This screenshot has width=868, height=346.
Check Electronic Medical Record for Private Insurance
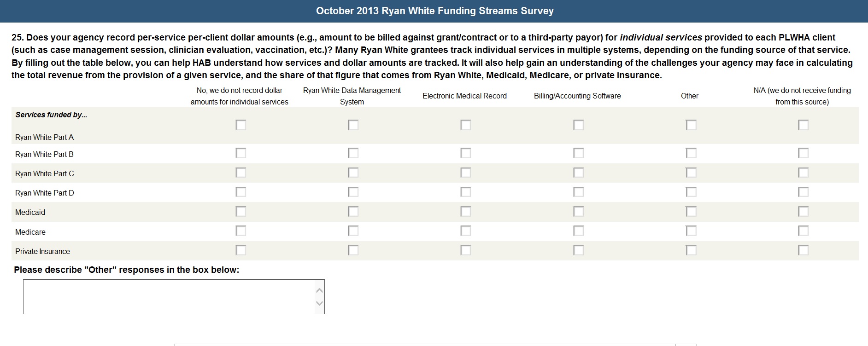[466, 250]
